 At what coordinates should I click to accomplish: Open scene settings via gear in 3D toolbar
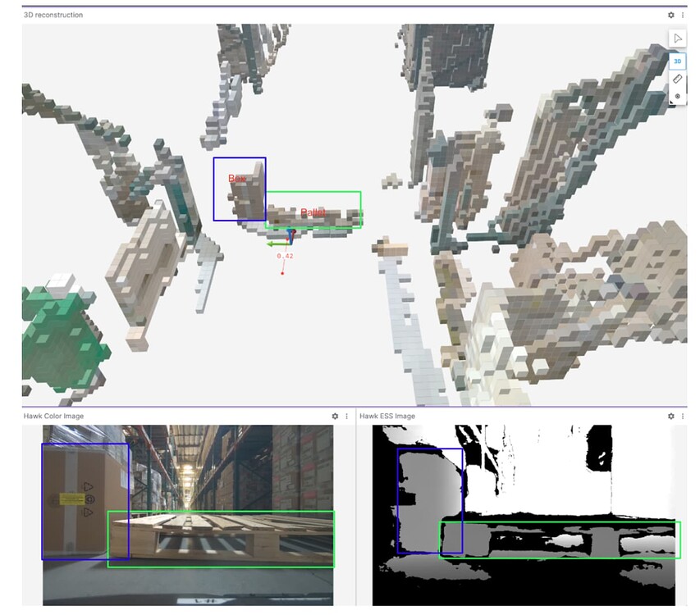pos(677,97)
